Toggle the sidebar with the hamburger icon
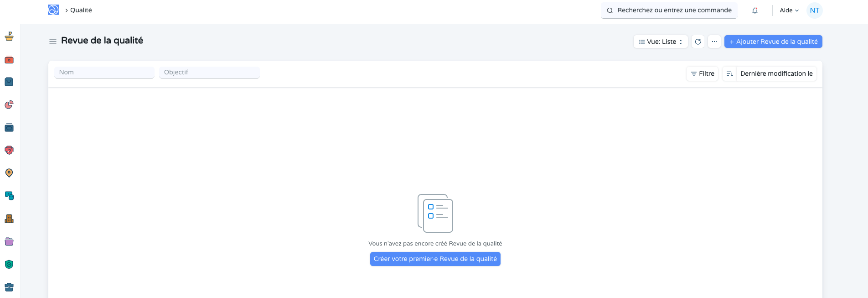The image size is (868, 298). pos(53,42)
